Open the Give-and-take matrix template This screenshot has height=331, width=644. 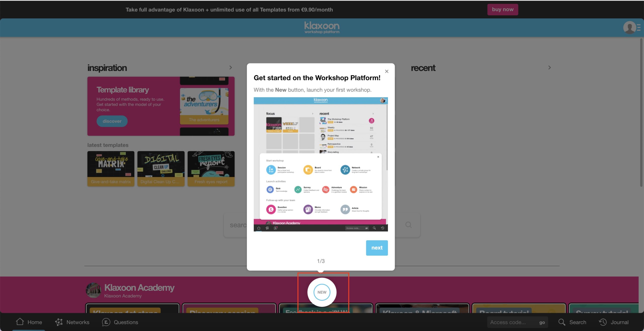(111, 169)
